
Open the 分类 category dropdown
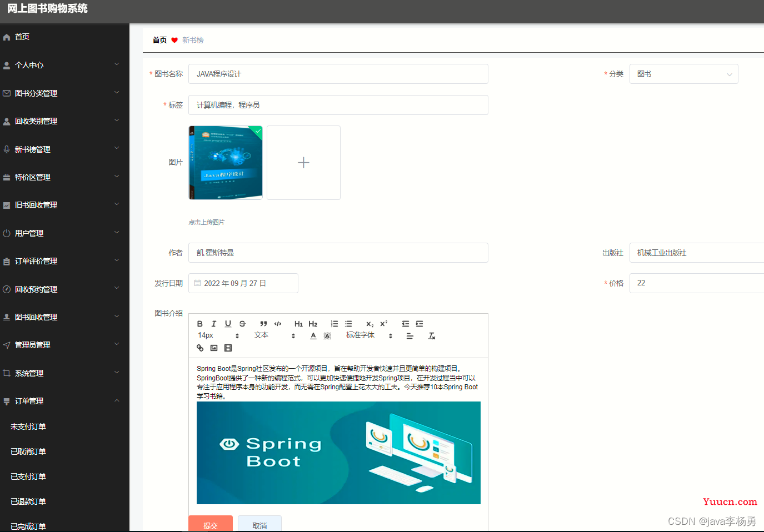click(683, 74)
